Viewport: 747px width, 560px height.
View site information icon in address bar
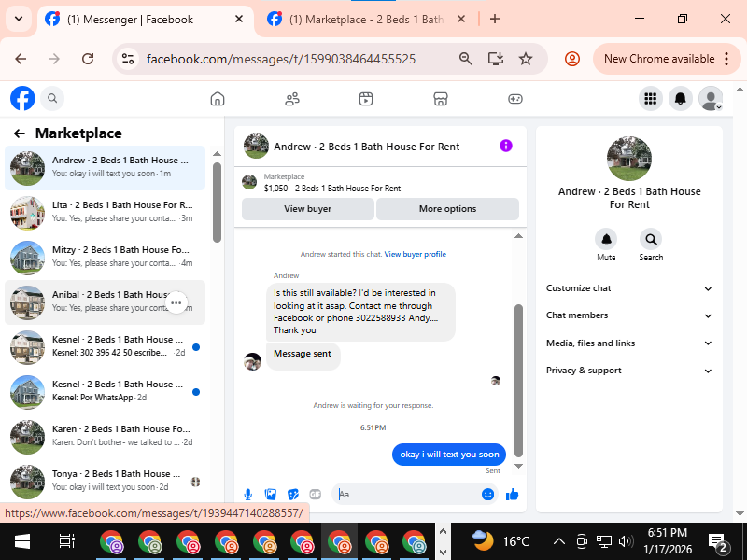[128, 59]
